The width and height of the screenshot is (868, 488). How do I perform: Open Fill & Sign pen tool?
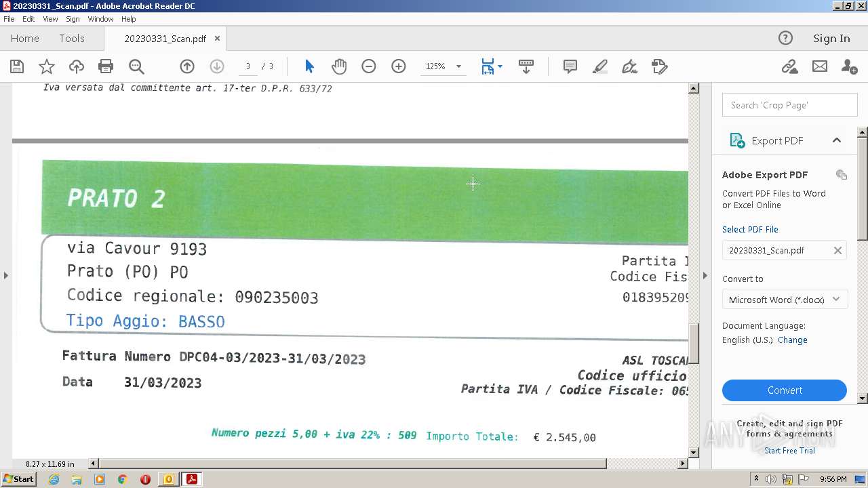click(x=630, y=66)
